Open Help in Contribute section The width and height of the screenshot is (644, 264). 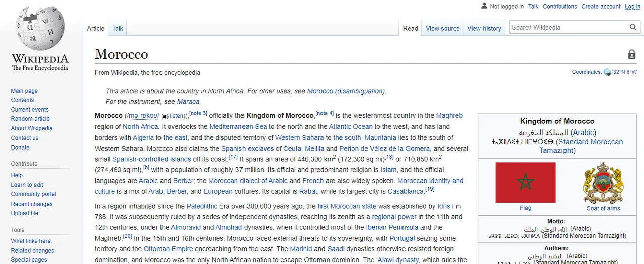17,175
